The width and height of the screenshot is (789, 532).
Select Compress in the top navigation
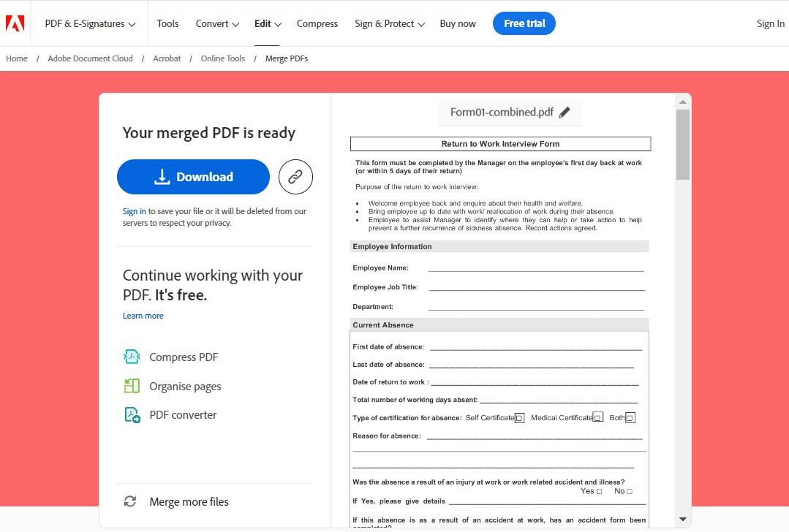[x=317, y=23]
